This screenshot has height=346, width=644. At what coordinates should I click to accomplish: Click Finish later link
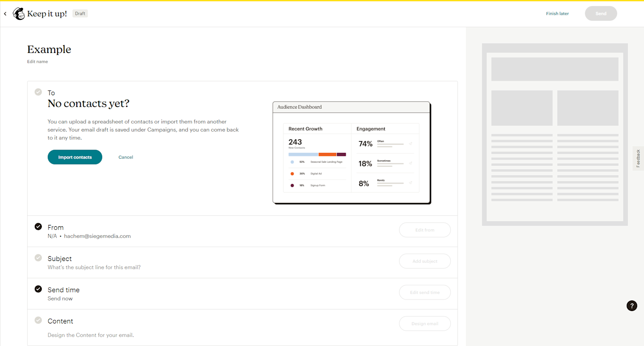coord(558,14)
